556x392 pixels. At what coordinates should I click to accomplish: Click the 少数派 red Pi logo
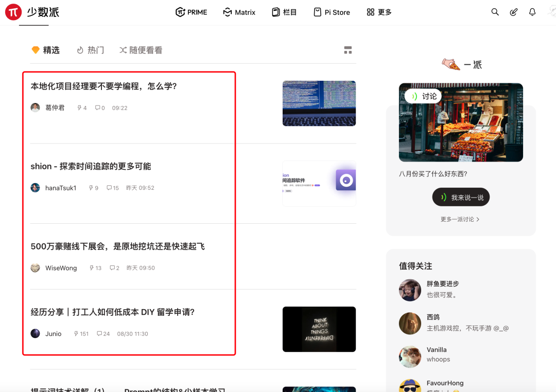[x=13, y=12]
